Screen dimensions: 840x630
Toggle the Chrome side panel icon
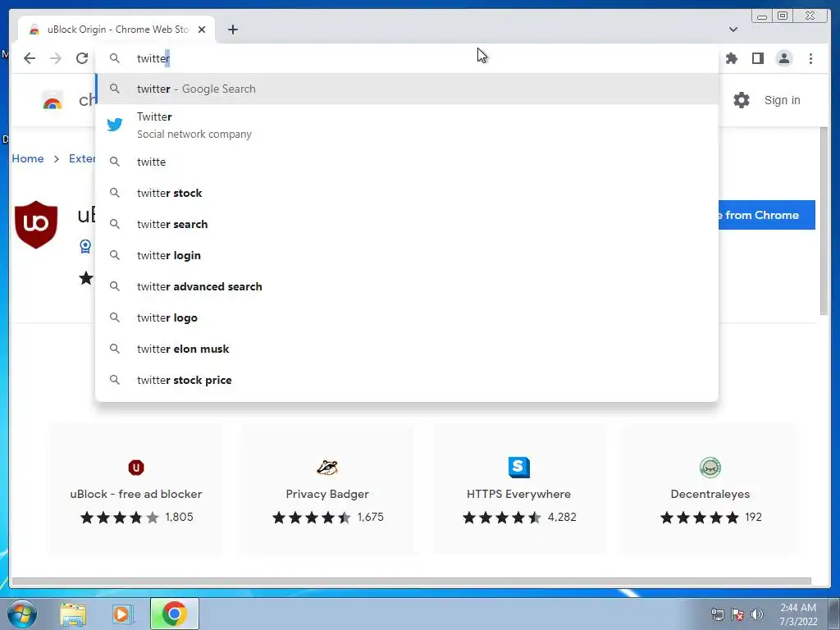click(757, 58)
